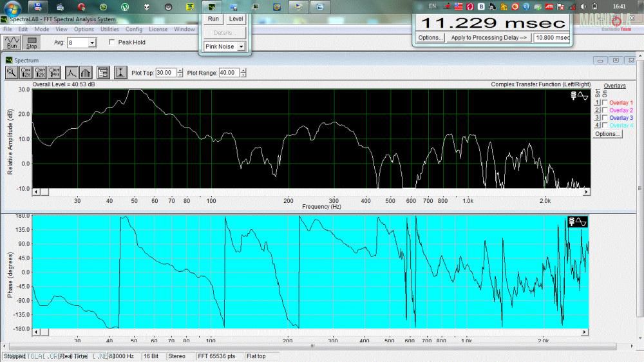Adjust Plot Range using spinner arrows
The image size is (644, 362).
pos(243,73)
